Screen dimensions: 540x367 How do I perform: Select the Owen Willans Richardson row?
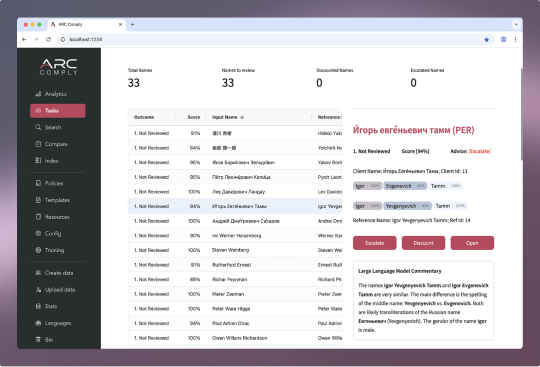235,338
